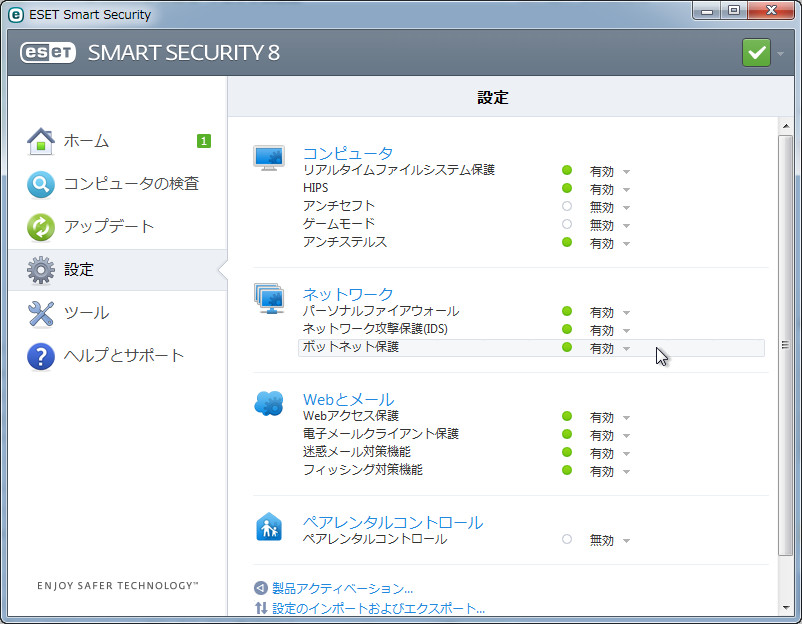Expand the ペアレンタルコントロール status dropdown
Image resolution: width=802 pixels, height=624 pixels.
(x=627, y=539)
